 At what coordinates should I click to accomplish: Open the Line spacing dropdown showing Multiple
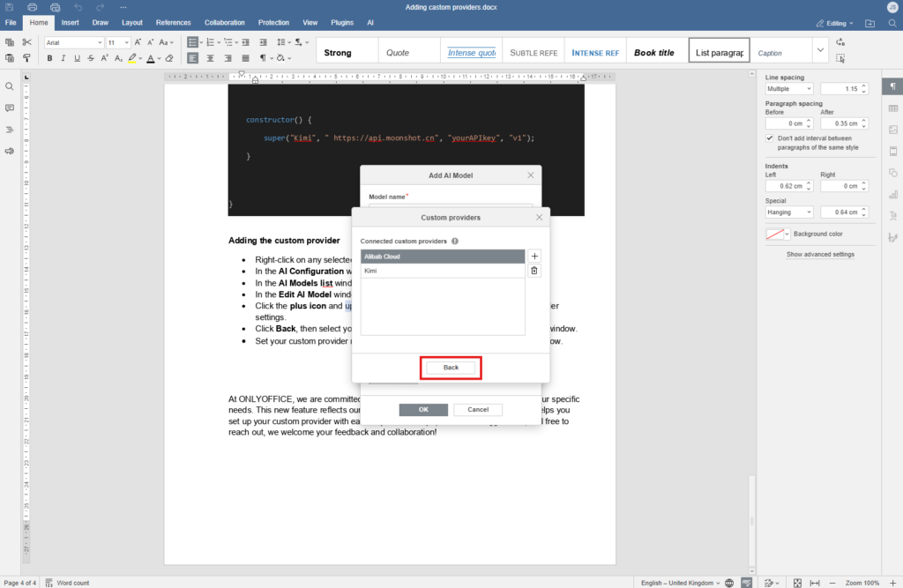tap(787, 88)
